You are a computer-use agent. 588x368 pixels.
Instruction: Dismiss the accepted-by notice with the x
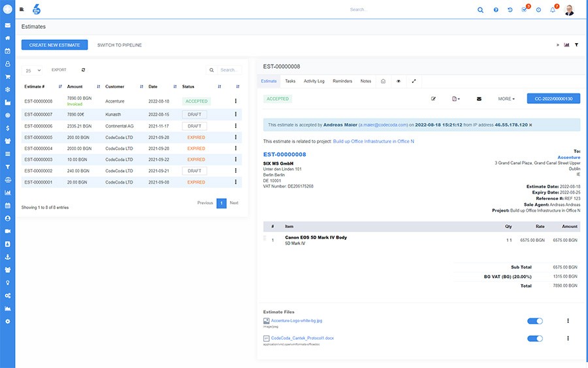(x=531, y=125)
